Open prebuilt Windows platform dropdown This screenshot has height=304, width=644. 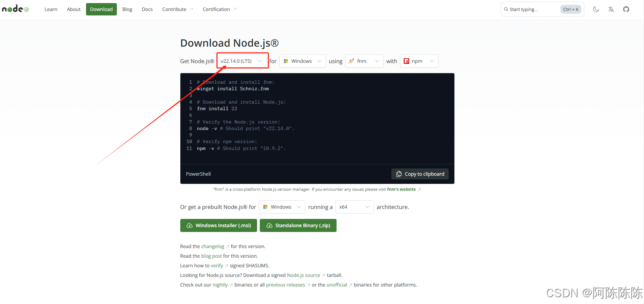point(282,207)
